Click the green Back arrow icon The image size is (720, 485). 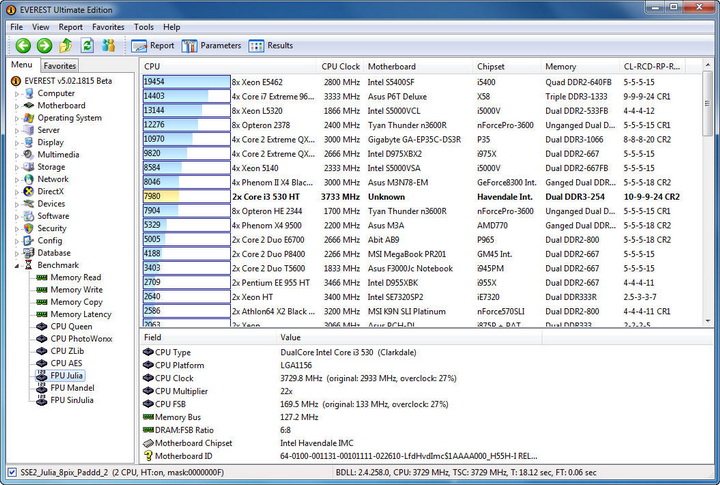pos(23,45)
